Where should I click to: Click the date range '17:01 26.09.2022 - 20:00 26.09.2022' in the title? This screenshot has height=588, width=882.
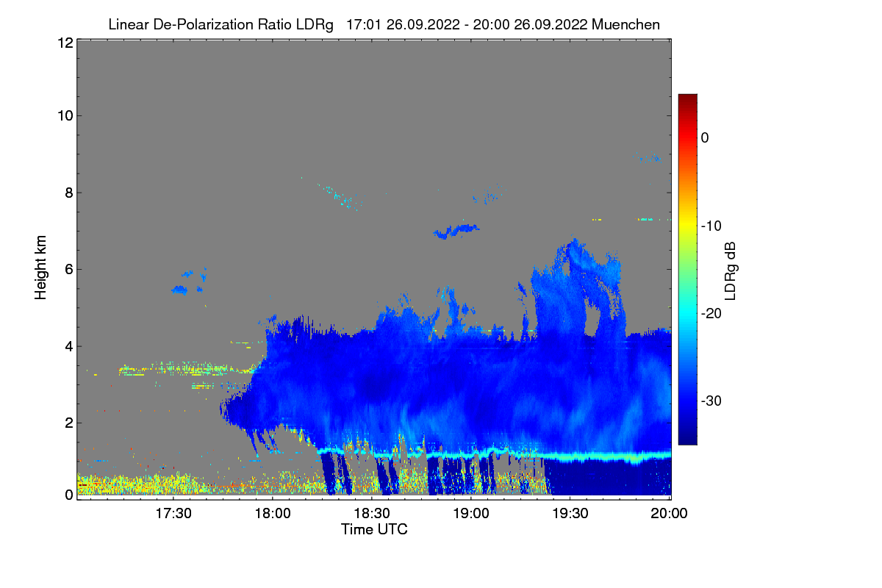[465, 24]
